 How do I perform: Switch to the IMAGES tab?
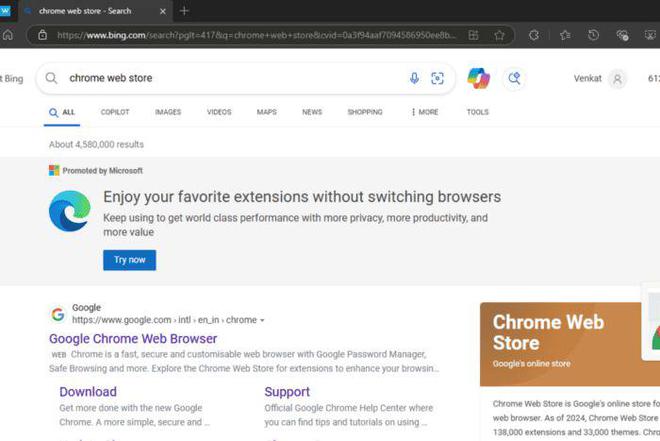coord(168,112)
